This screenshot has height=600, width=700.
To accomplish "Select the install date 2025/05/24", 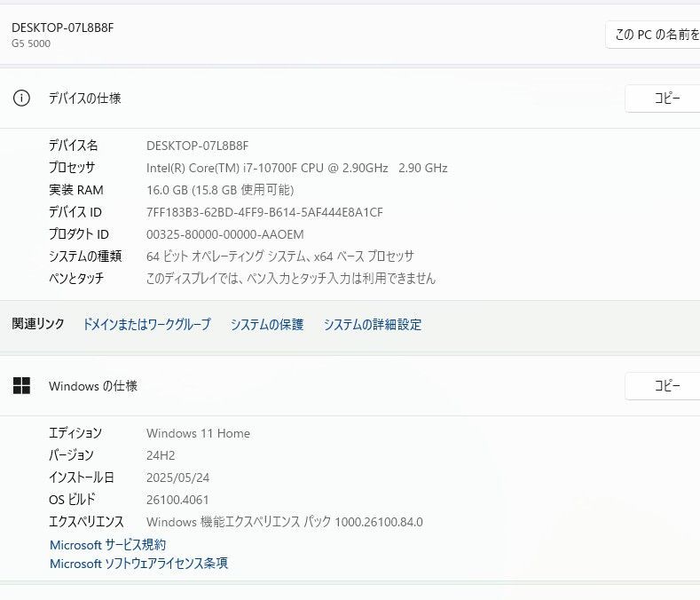I will coord(177,478).
